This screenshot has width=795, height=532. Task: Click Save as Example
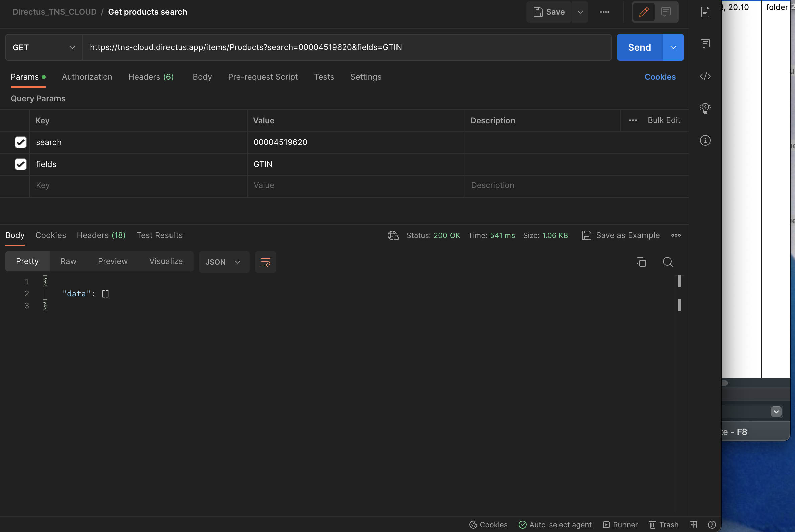[620, 235]
